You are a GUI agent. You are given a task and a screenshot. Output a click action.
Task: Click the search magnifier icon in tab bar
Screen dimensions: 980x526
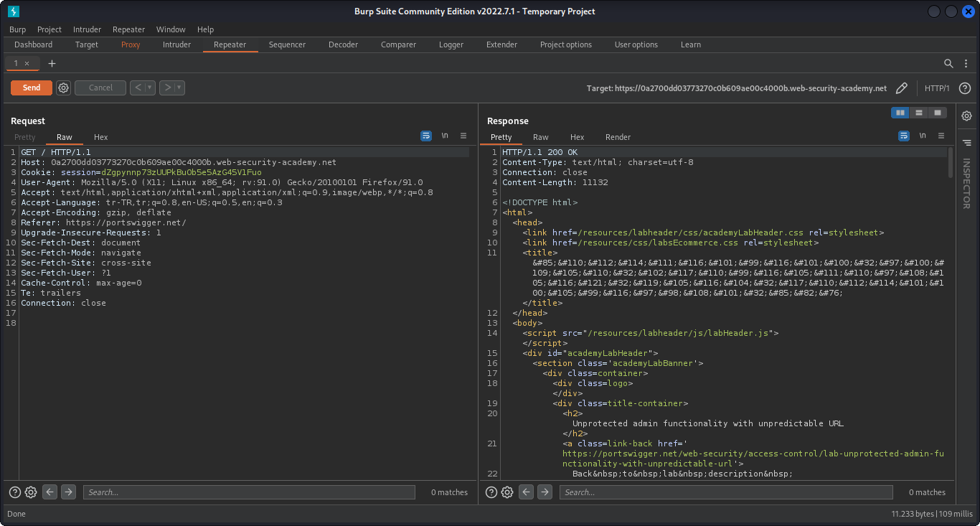click(948, 64)
